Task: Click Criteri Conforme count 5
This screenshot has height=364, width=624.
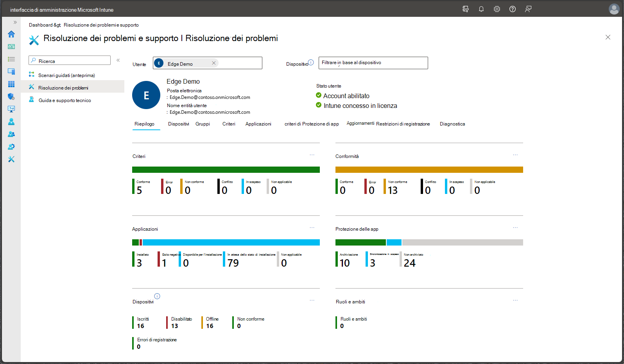Action: (x=140, y=190)
